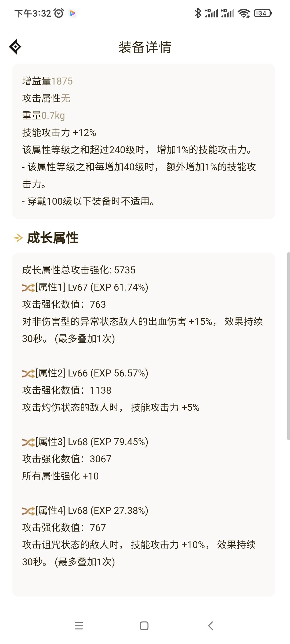Tap the 装备详情 page title
This screenshot has height=644, width=290.
tap(145, 47)
